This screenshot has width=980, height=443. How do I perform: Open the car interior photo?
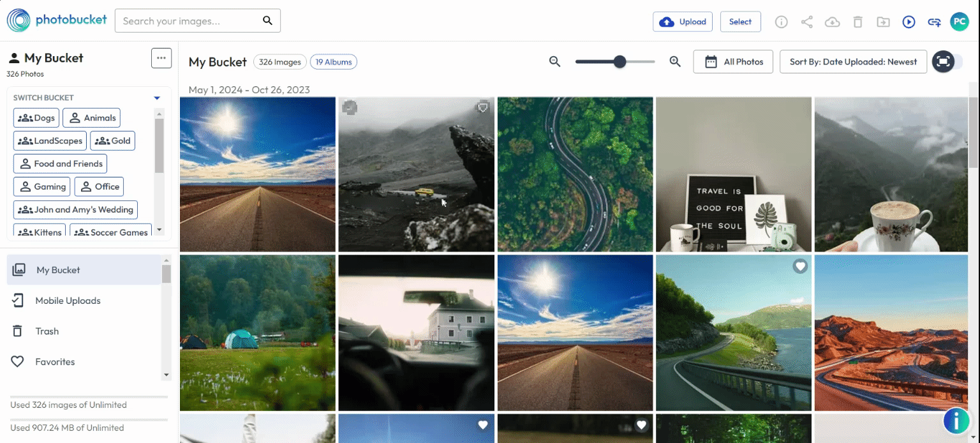pyautogui.click(x=417, y=333)
